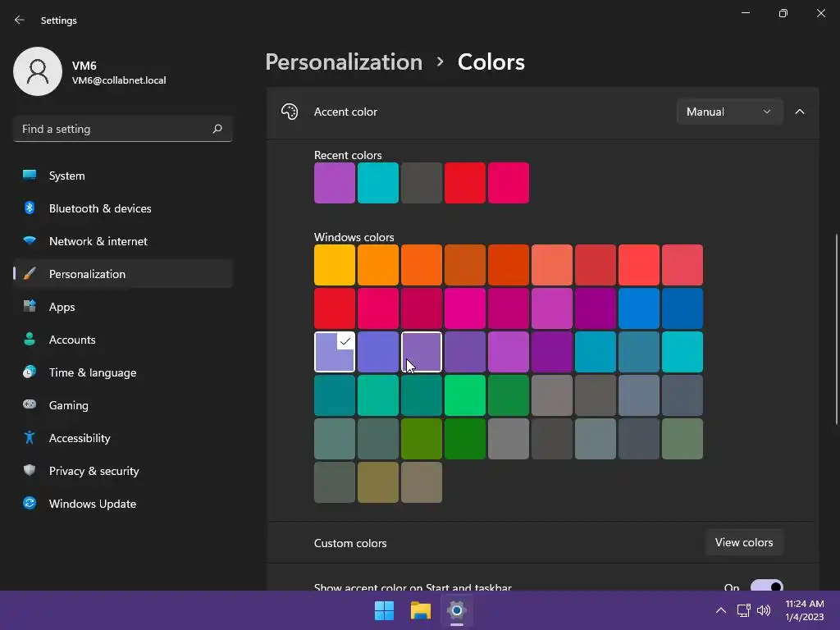The height and width of the screenshot is (630, 840).
Task: Click the Gaming controller icon
Action: [x=30, y=404]
